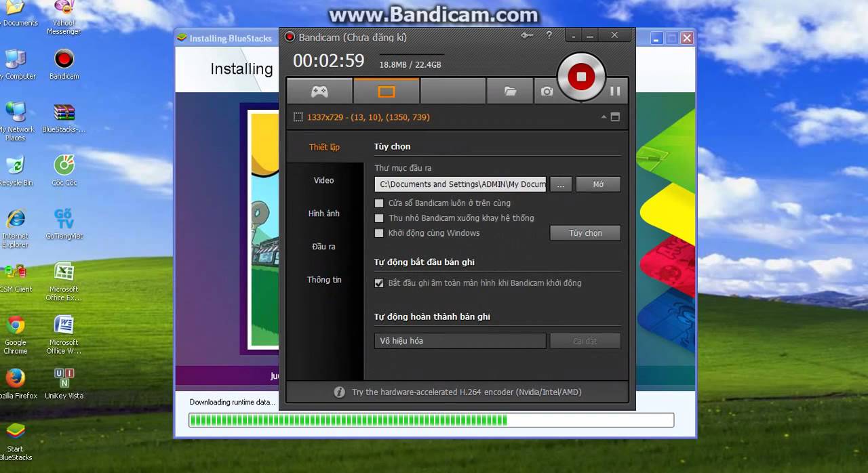Open GoTiengViet desktop shortcut

[x=64, y=224]
